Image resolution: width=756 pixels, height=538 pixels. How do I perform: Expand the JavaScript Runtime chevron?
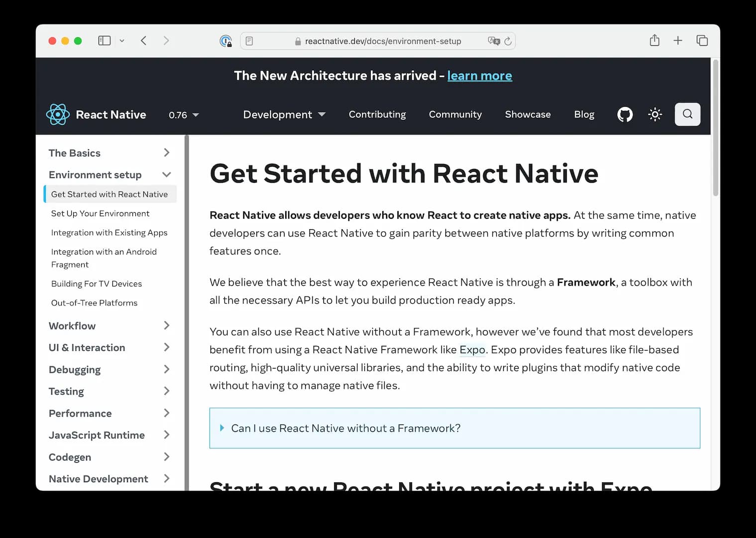pyautogui.click(x=167, y=435)
